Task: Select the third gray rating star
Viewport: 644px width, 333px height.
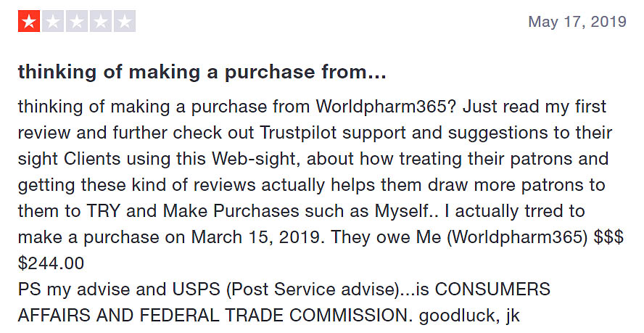Action: 76,21
